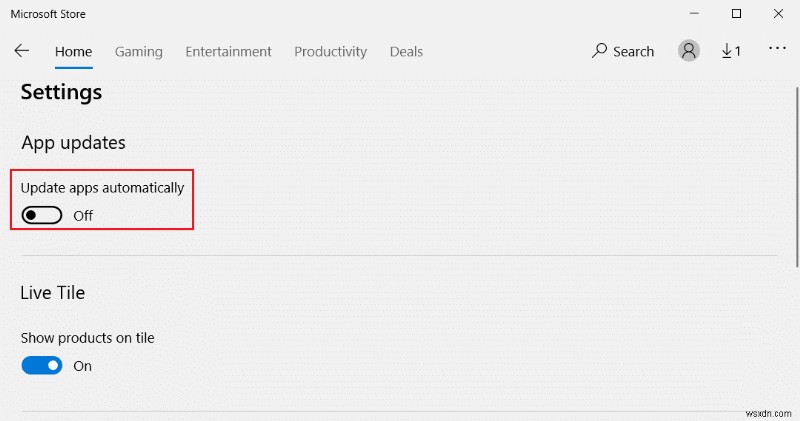This screenshot has width=800, height=421.
Task: Open the Deals tab
Action: click(406, 51)
